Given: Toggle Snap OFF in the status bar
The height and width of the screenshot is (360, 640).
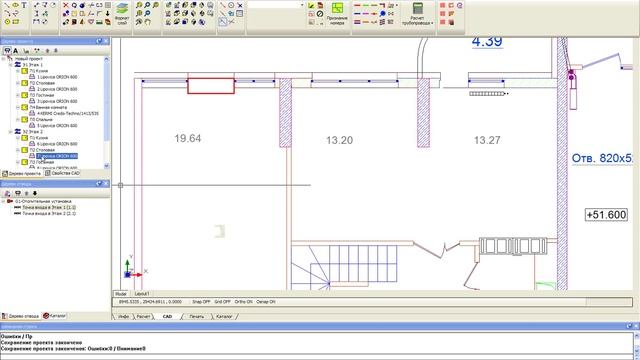Looking at the screenshot, I should pos(201,302).
